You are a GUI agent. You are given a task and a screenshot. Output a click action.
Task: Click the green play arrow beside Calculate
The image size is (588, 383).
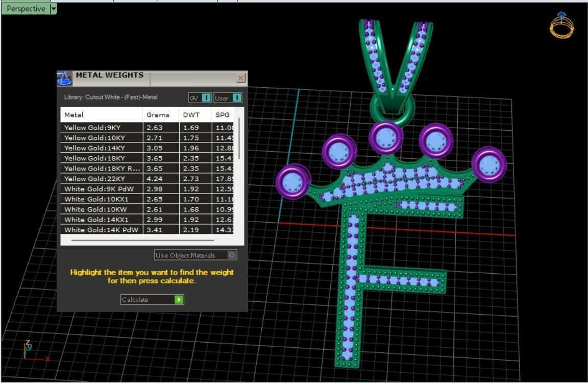[179, 299]
